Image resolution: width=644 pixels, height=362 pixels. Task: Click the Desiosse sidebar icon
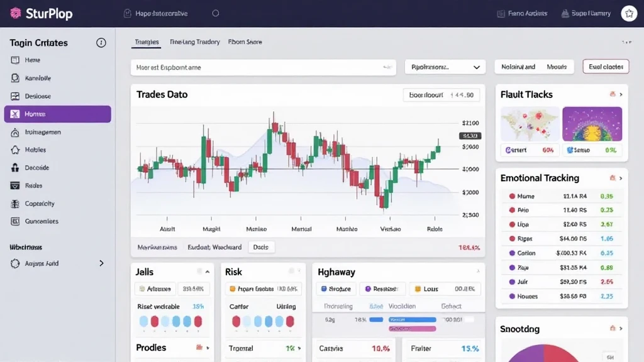pos(15,96)
